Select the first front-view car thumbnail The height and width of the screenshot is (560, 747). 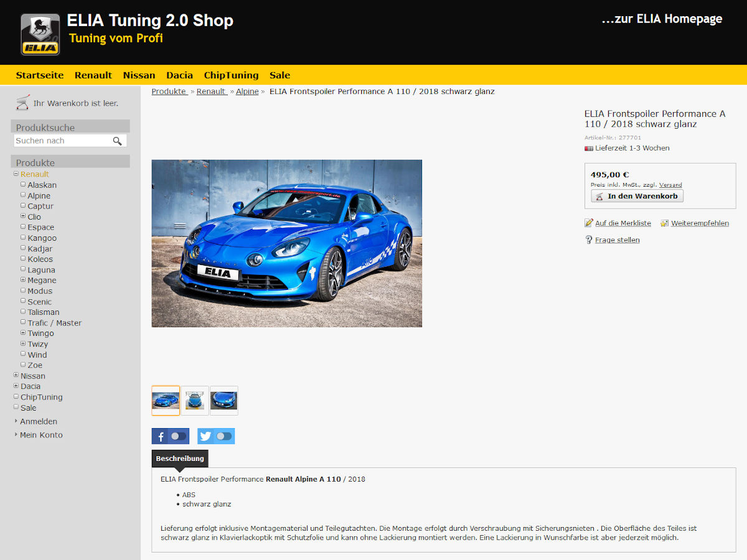pyautogui.click(x=166, y=401)
